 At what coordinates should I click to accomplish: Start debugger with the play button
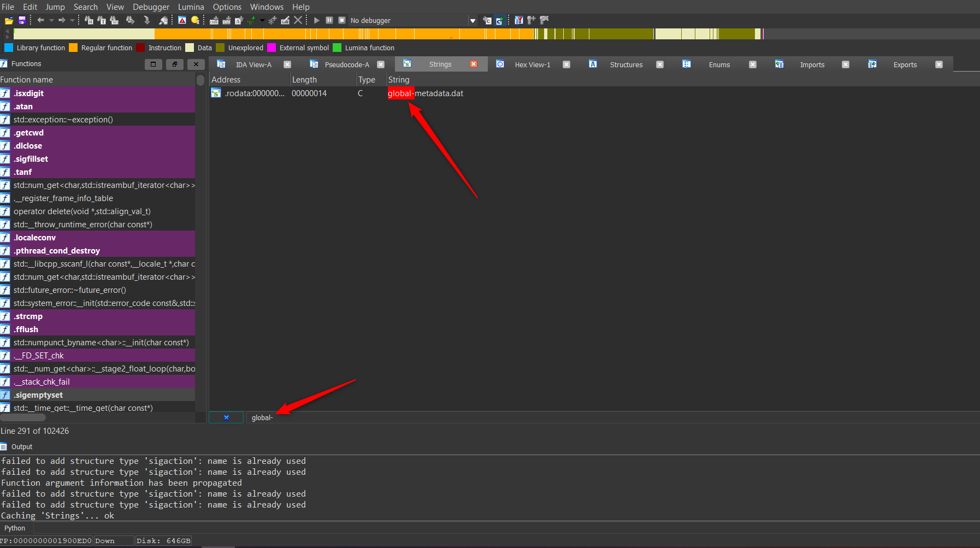(x=316, y=20)
